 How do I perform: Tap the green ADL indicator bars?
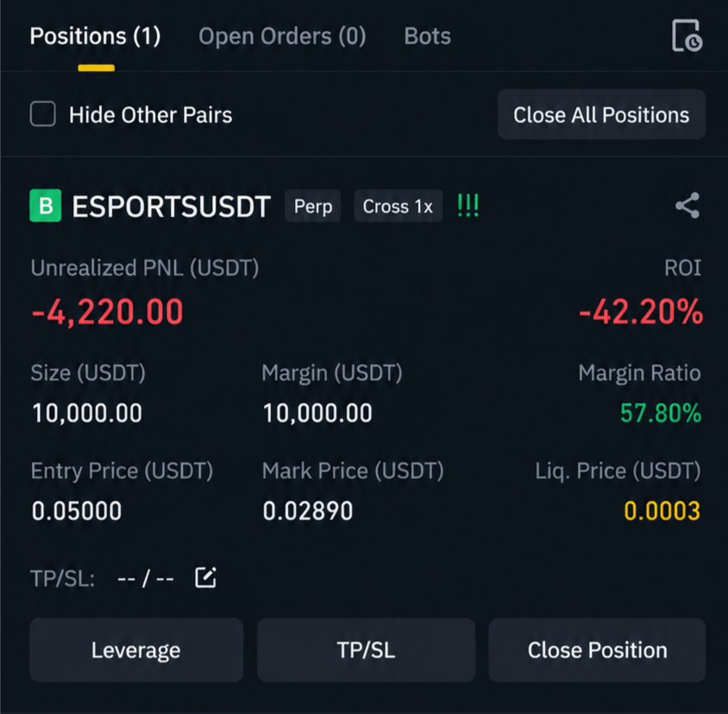468,205
